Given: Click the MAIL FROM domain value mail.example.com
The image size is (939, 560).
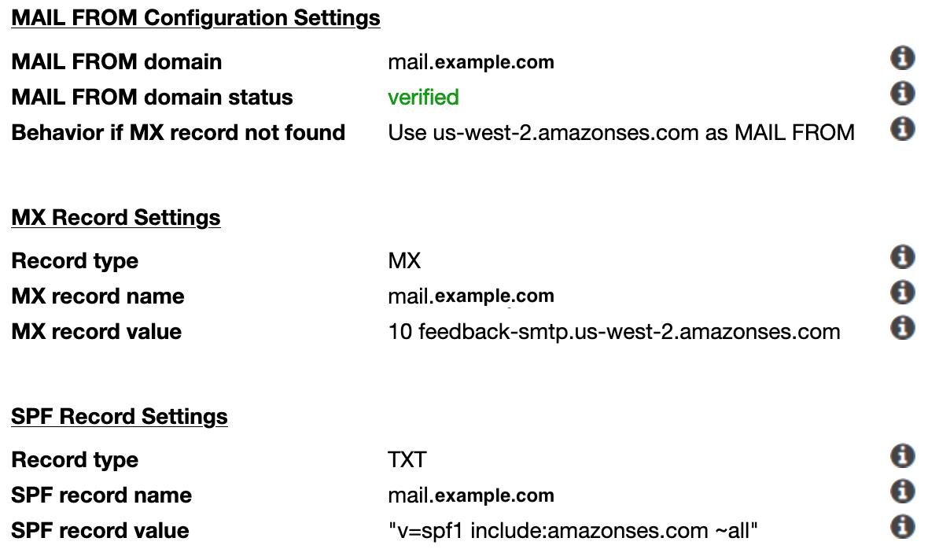Looking at the screenshot, I should 470,62.
